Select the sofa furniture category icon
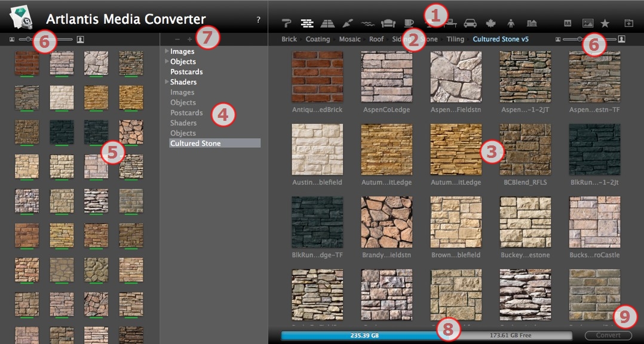 click(x=388, y=23)
